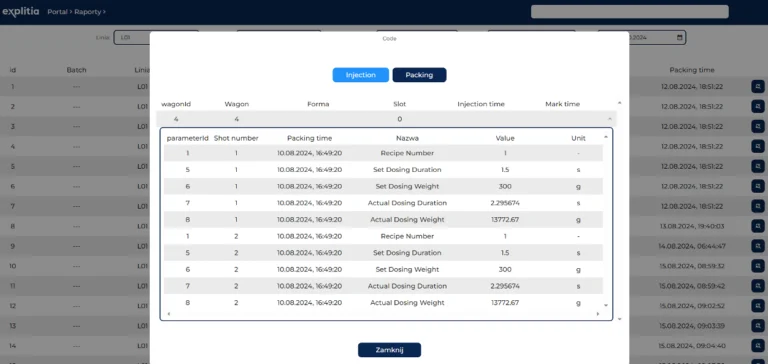Sort by parameterId column header
The height and width of the screenshot is (364, 768).
pos(188,138)
